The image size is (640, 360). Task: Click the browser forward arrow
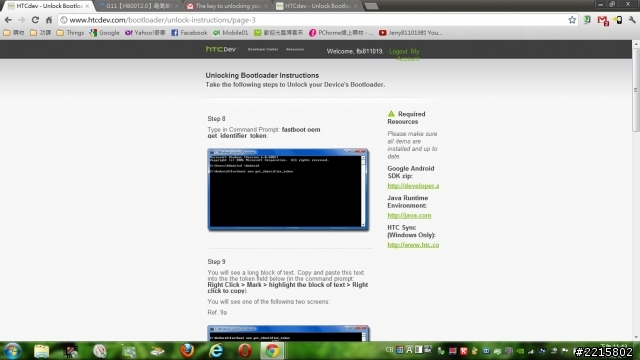pyautogui.click(x=21, y=20)
